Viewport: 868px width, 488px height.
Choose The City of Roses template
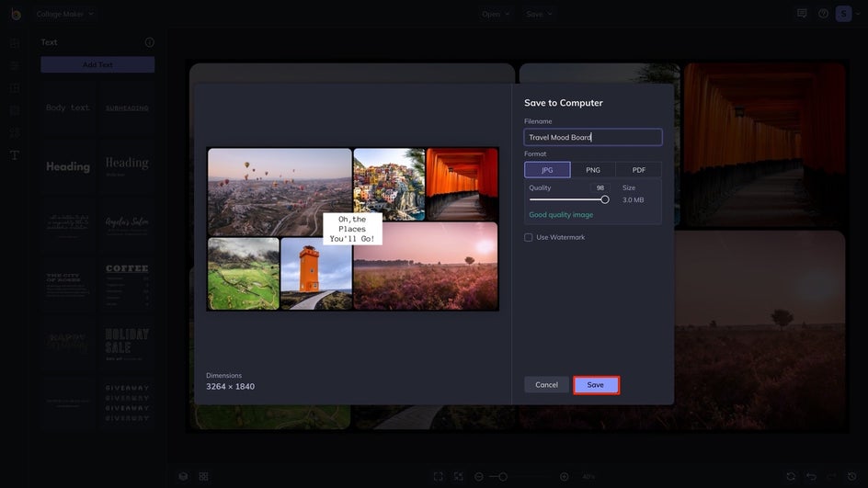click(x=67, y=285)
